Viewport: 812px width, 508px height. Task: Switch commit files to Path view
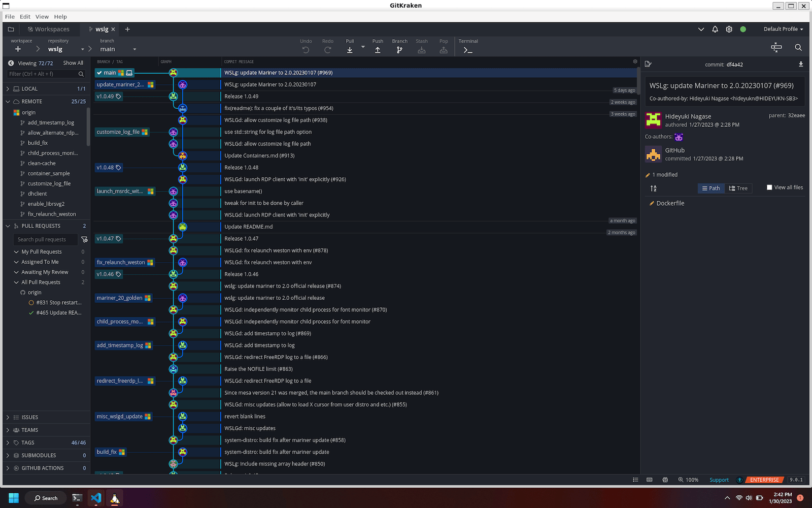pos(710,188)
